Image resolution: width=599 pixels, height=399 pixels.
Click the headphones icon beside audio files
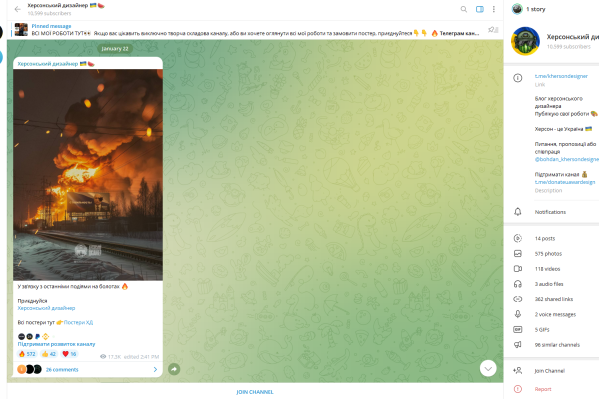click(x=518, y=284)
